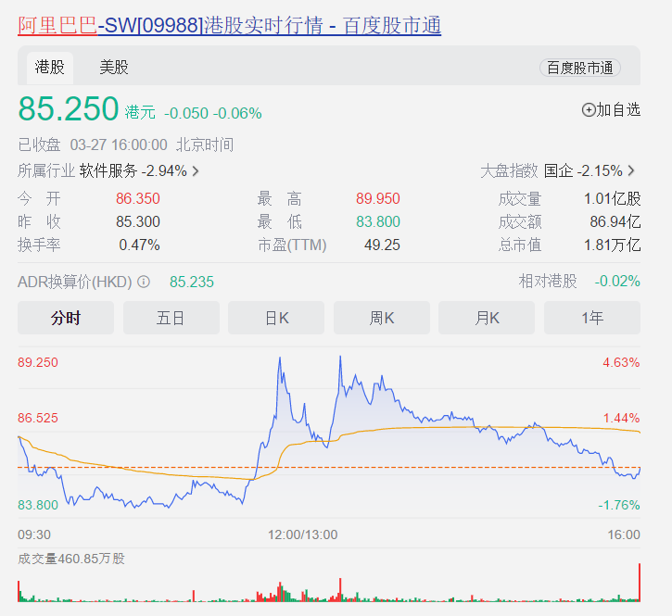Open 大盘指数 国企 -2.15% details
This screenshot has height=616, width=672.
(558, 171)
